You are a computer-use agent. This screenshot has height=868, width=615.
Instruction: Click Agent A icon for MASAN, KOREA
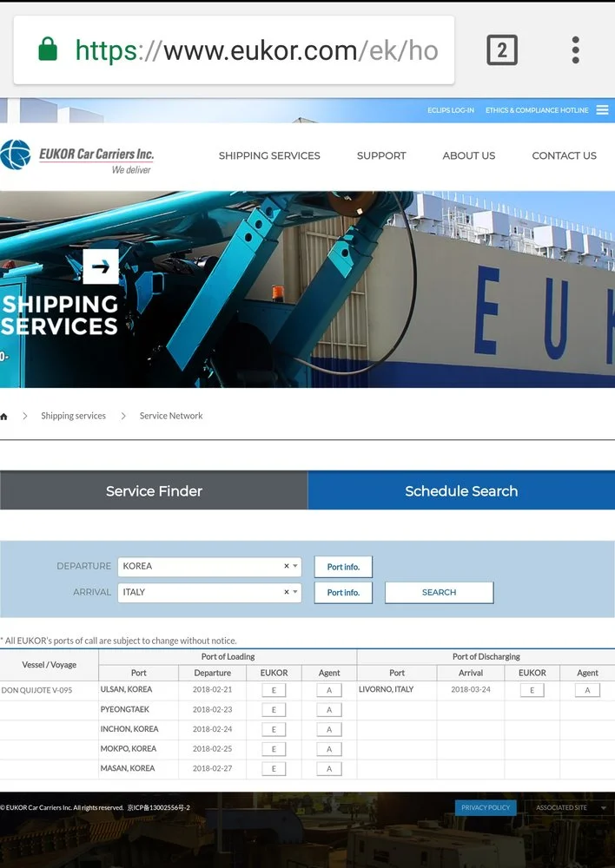point(329,768)
